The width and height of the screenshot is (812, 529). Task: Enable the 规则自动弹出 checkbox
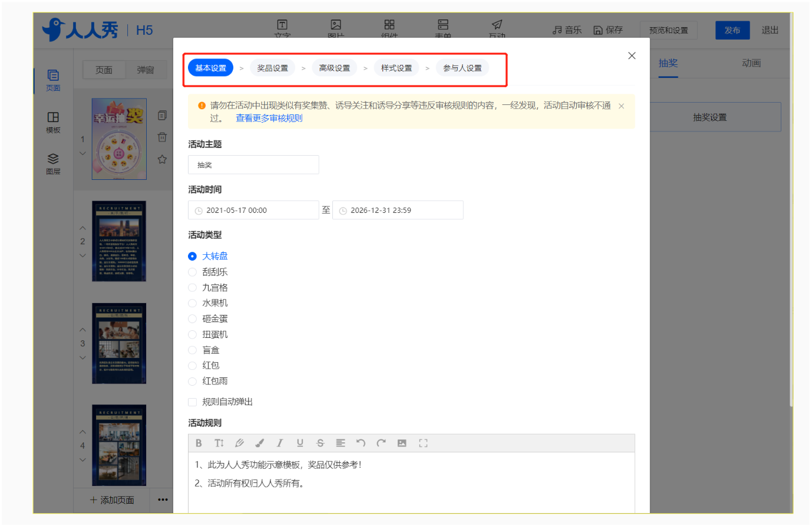(x=192, y=402)
